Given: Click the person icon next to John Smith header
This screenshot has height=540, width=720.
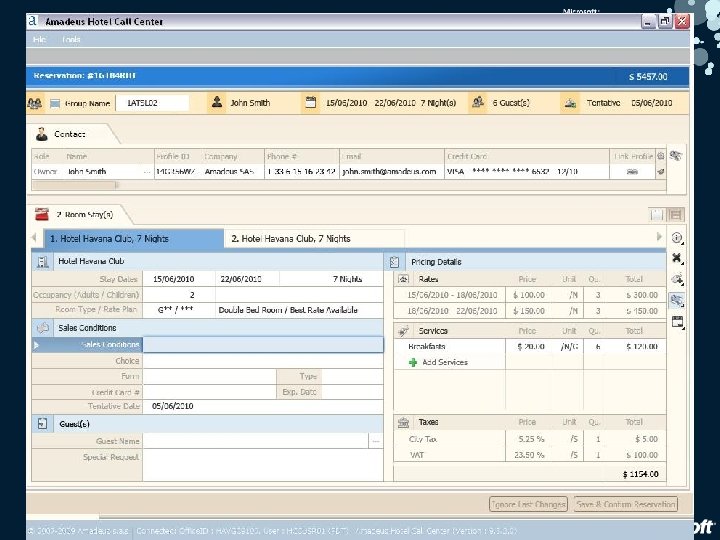Looking at the screenshot, I should tap(217, 102).
